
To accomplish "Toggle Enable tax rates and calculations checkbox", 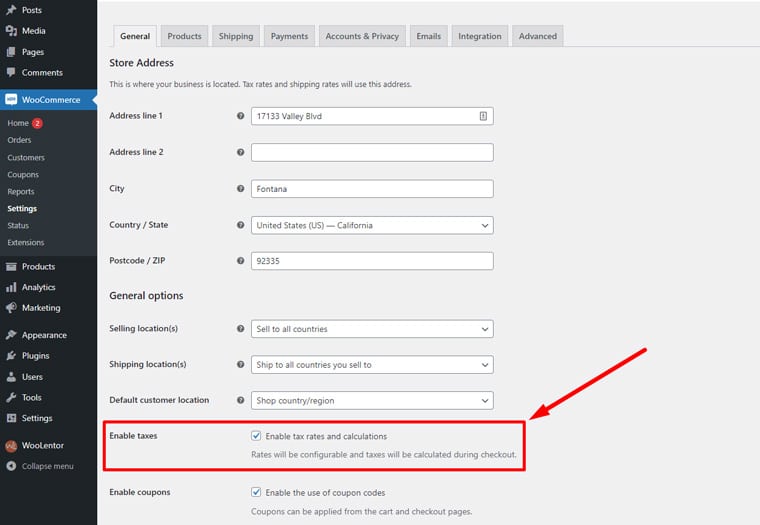I will [257, 436].
